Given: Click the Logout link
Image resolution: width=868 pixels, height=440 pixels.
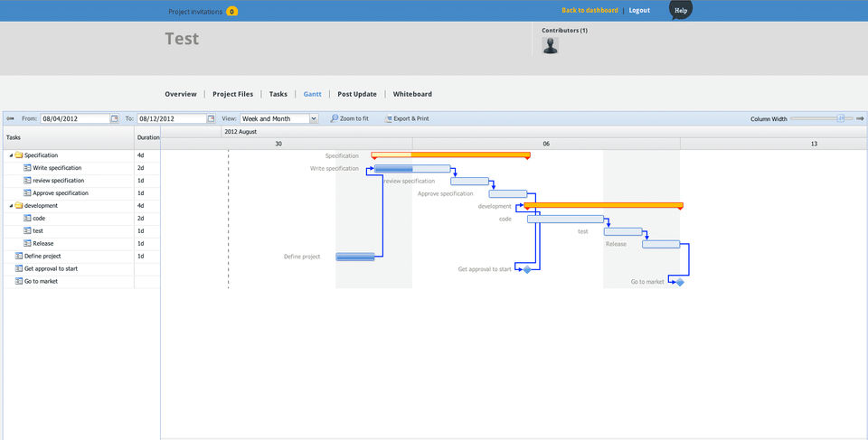Looking at the screenshot, I should tap(639, 11).
